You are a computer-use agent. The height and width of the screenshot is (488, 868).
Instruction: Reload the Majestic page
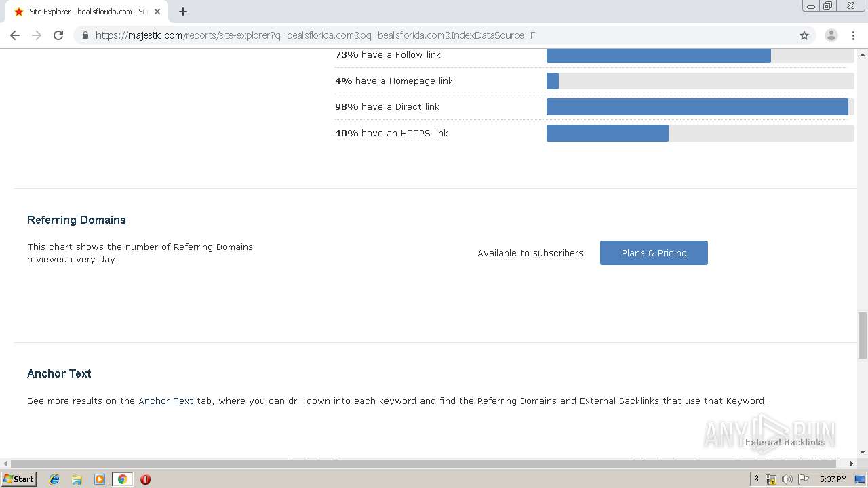point(58,35)
